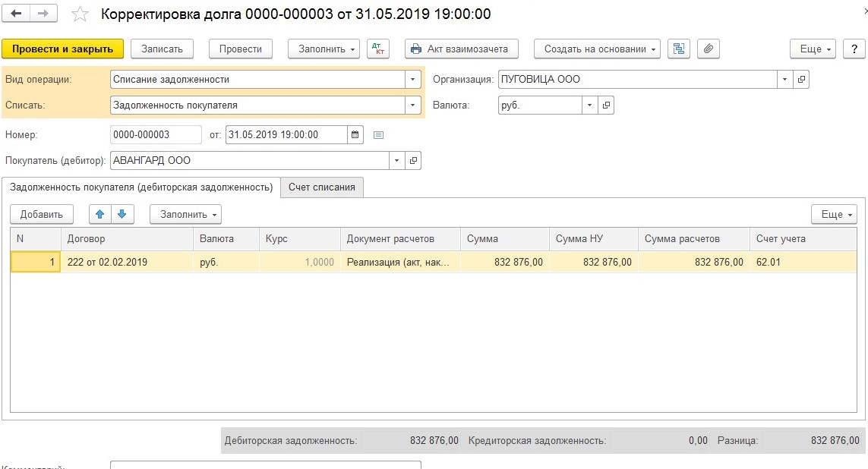Open the Организация record link icon
The width and height of the screenshot is (868, 469).
(x=801, y=79)
